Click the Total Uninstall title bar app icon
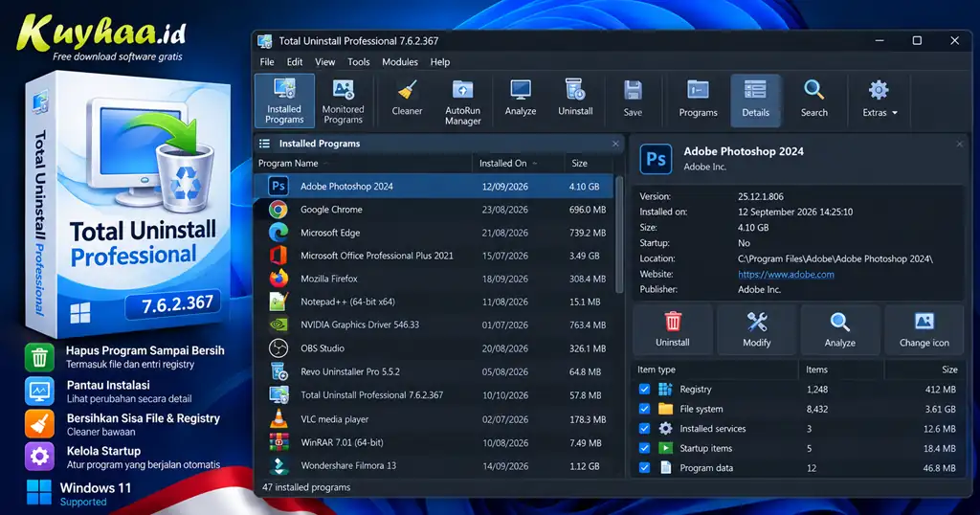This screenshot has width=980, height=515. [x=265, y=41]
